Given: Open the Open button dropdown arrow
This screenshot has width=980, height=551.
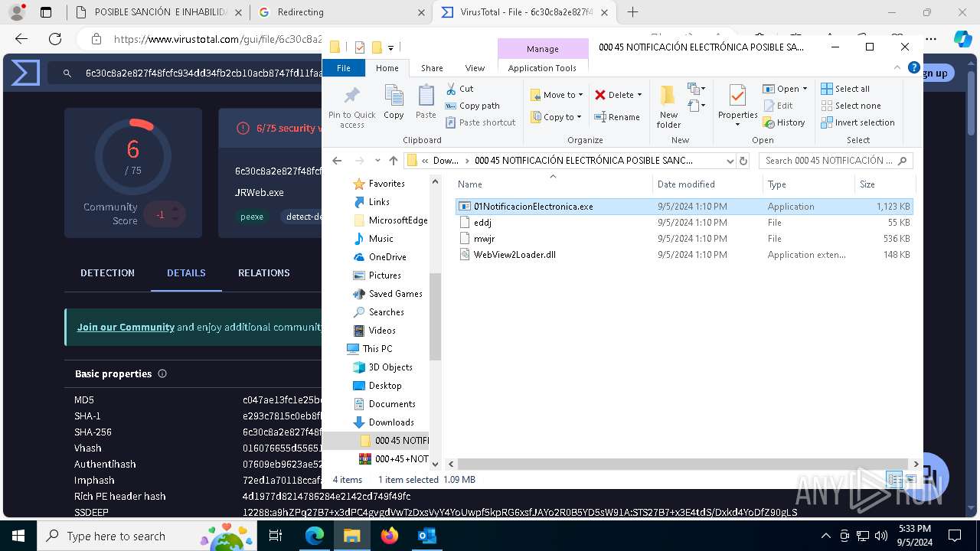Looking at the screenshot, I should click(x=805, y=89).
